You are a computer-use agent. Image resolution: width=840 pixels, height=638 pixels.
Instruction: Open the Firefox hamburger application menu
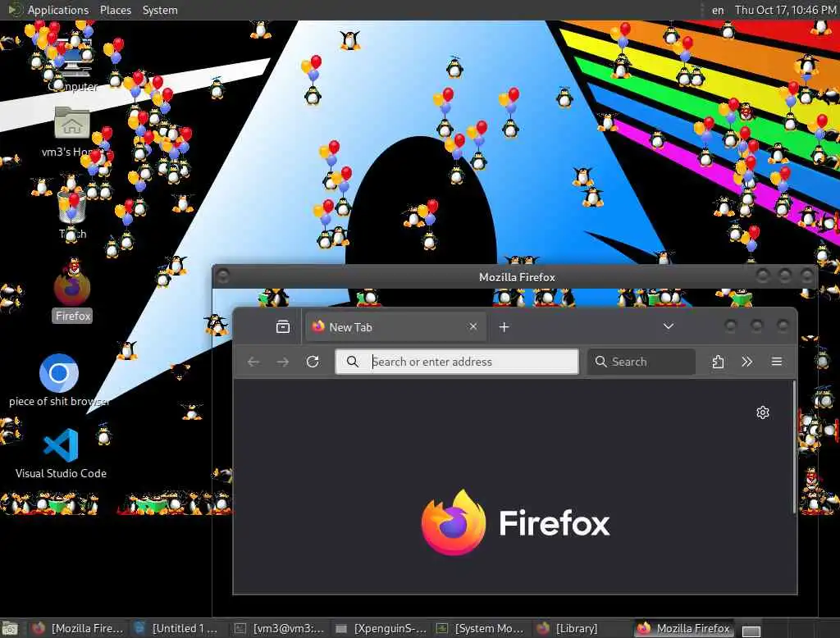pos(777,362)
